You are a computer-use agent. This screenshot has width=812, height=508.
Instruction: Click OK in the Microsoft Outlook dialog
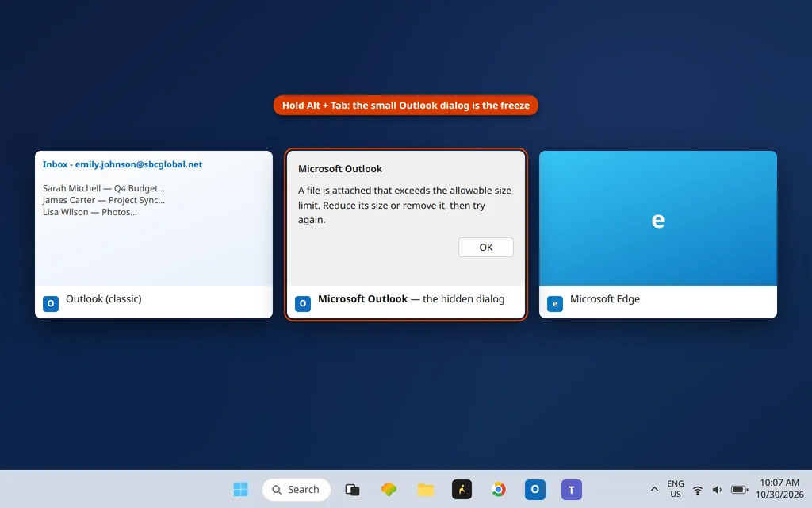(x=486, y=248)
